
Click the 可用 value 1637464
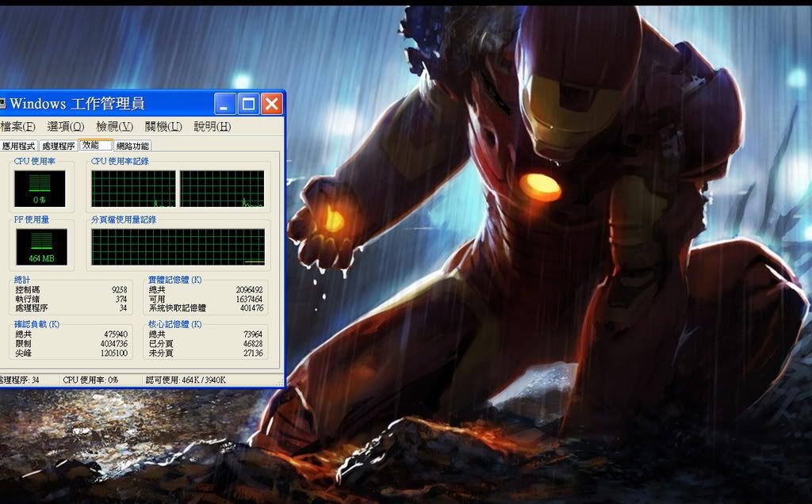point(249,299)
